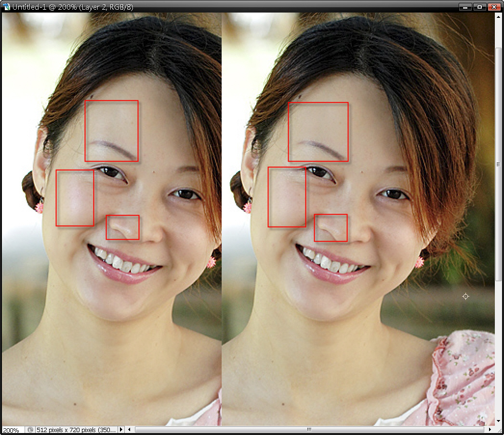The image size is (504, 435).
Task: Click the vertical scrollbar up arrow
Action: point(499,17)
